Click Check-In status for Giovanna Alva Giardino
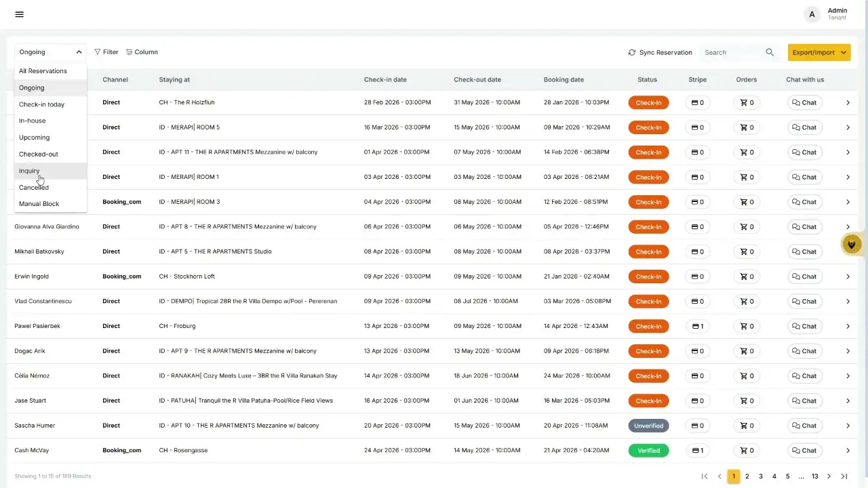The width and height of the screenshot is (868, 488). tap(648, 227)
